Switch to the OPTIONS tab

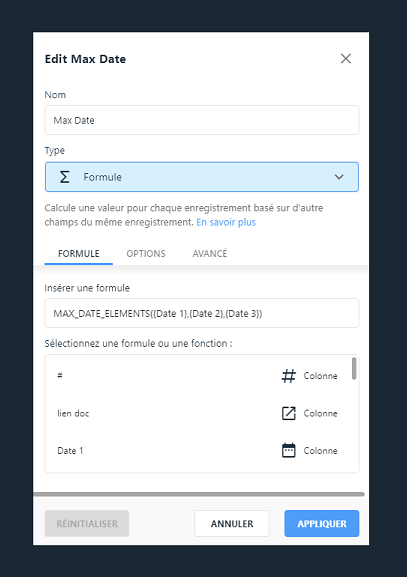click(x=146, y=254)
